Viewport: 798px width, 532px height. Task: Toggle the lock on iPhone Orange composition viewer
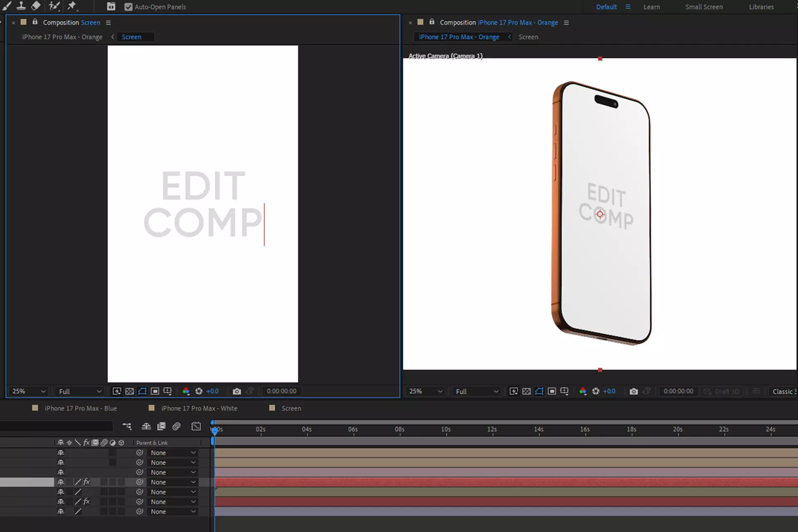tap(432, 22)
